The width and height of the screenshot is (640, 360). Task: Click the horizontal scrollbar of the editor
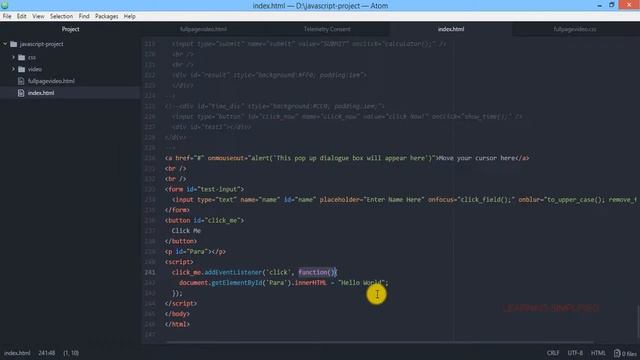point(380,342)
